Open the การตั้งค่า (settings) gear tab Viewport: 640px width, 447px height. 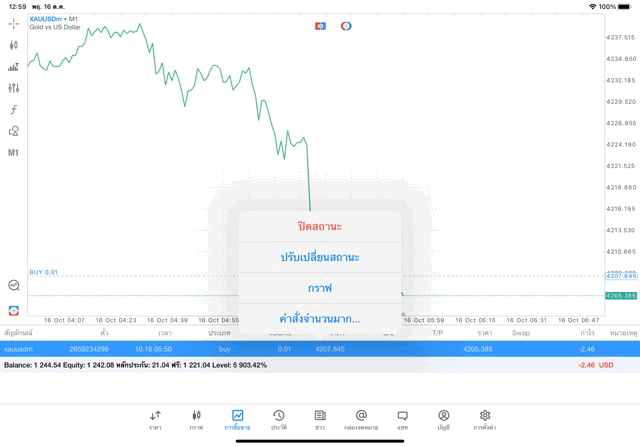tap(485, 419)
